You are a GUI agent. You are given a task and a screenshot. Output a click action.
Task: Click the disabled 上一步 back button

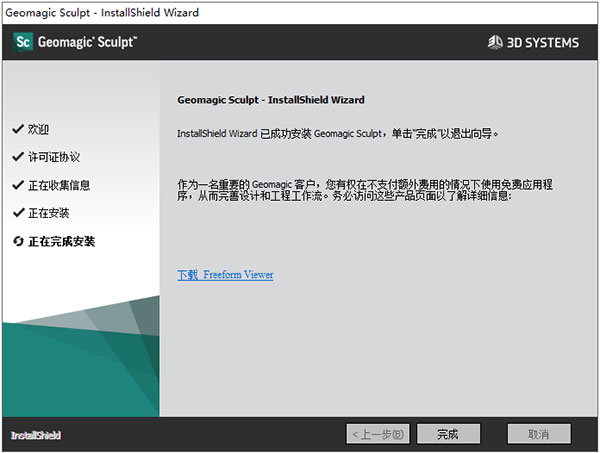coord(377,435)
